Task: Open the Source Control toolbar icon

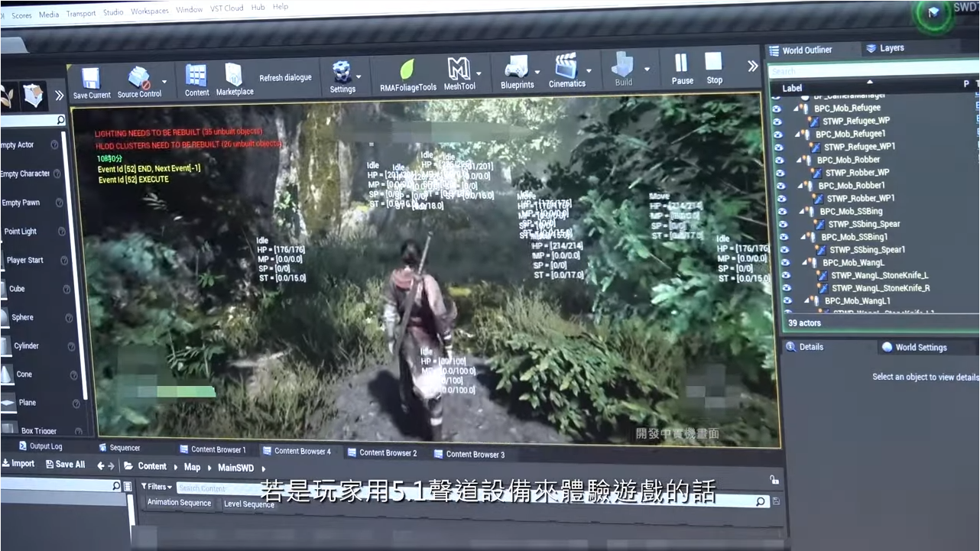Action: [x=138, y=77]
